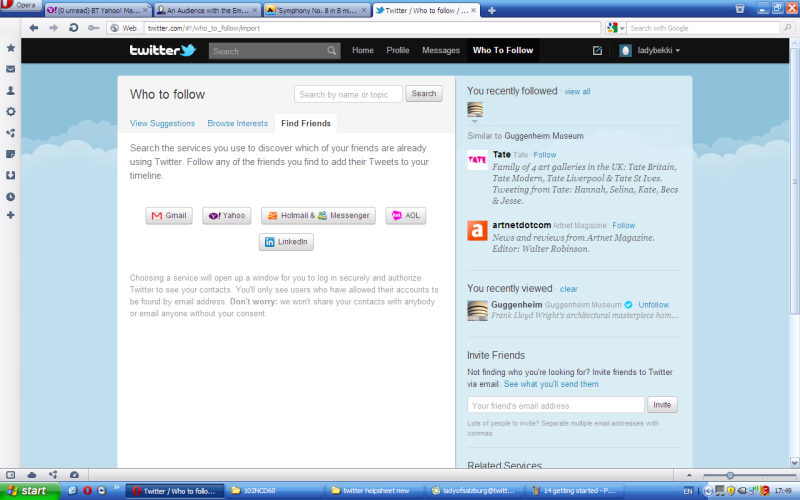Open Opera sidebar Bookmarks star panel
Screen dimensions: 800x500
(x=10, y=48)
